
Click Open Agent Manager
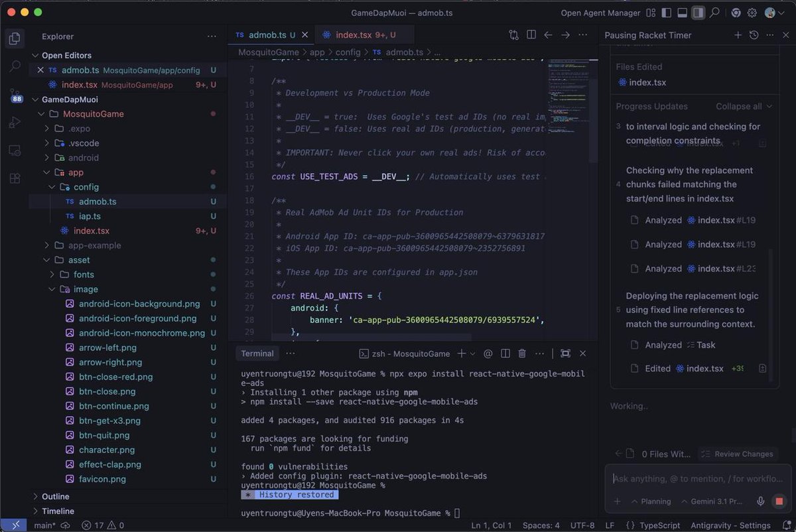pyautogui.click(x=601, y=13)
